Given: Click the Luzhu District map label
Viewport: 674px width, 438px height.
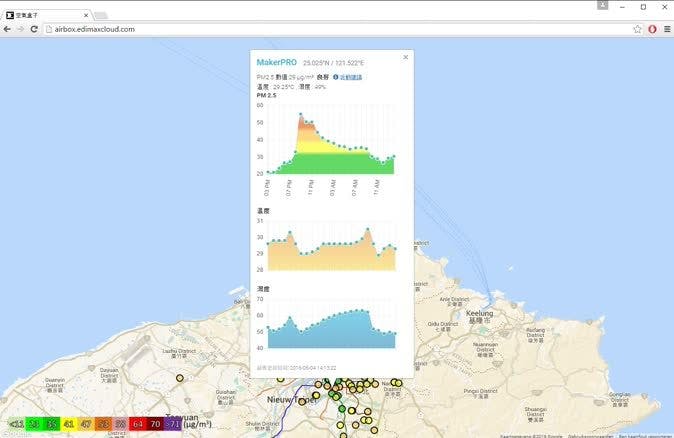Looking at the screenshot, I should (x=179, y=353).
